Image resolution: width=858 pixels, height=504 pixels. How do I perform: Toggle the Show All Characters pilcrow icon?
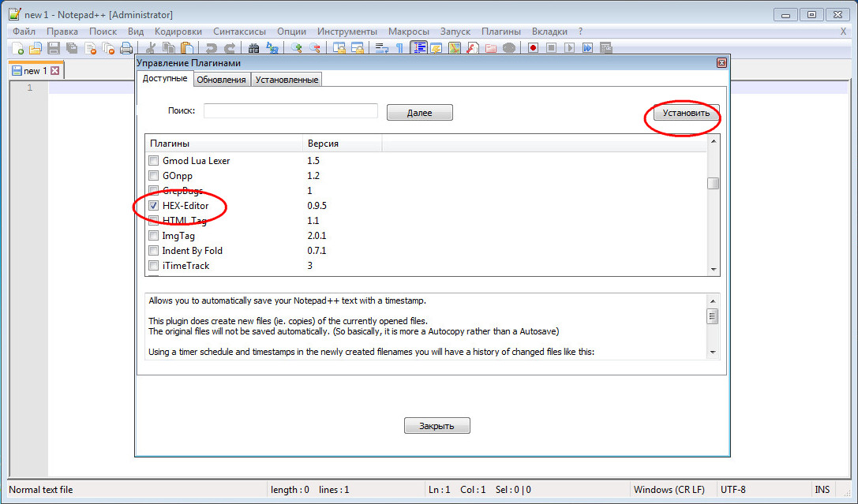(400, 48)
